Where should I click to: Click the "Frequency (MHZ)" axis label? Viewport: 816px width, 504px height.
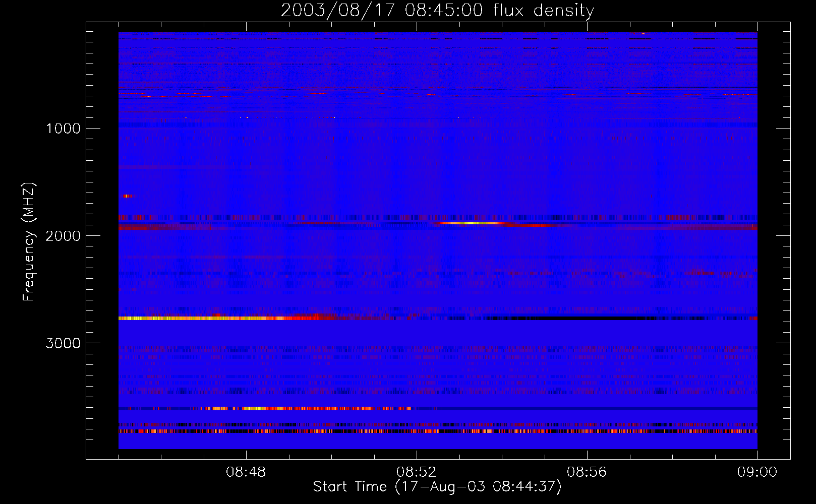29,242
